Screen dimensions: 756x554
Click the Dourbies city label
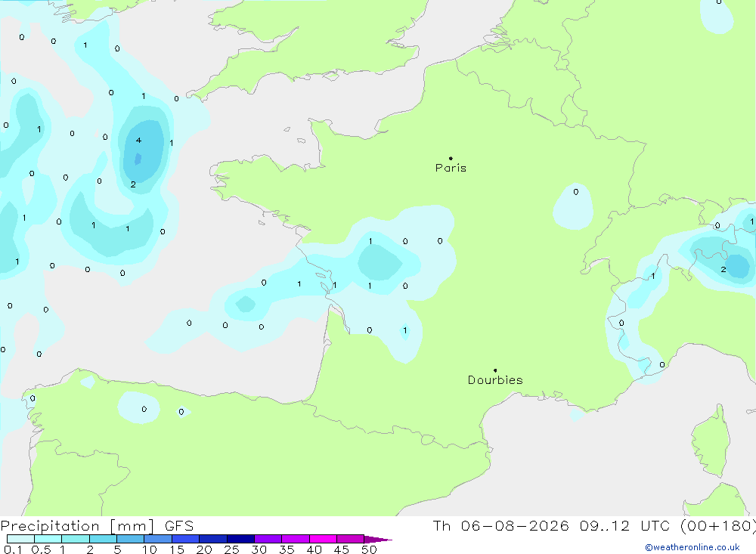[x=495, y=380]
